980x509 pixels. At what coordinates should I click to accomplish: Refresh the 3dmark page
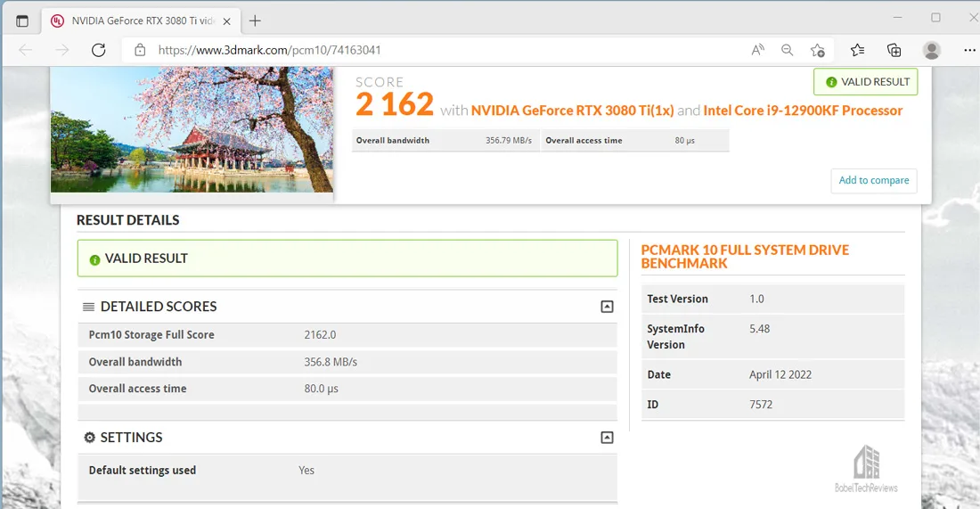click(99, 50)
